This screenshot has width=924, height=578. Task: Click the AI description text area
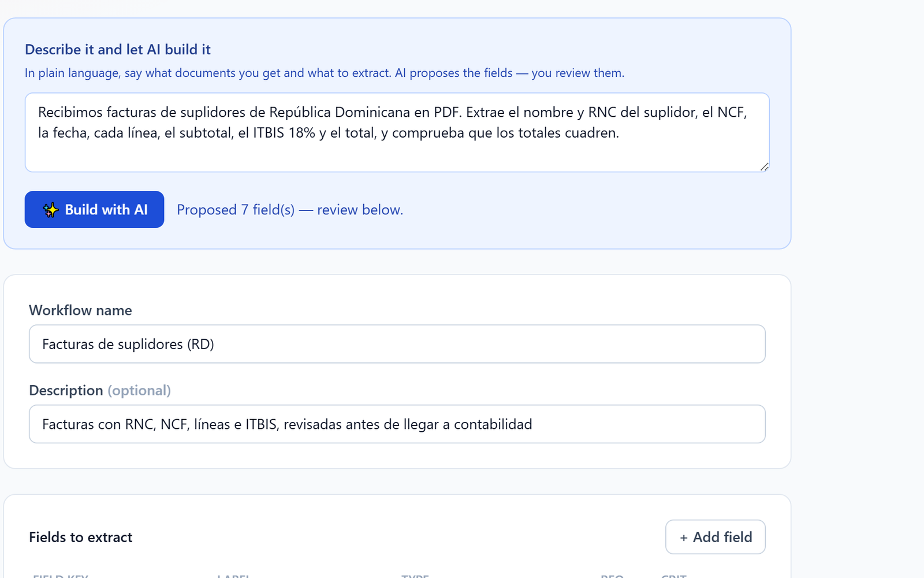(x=397, y=132)
